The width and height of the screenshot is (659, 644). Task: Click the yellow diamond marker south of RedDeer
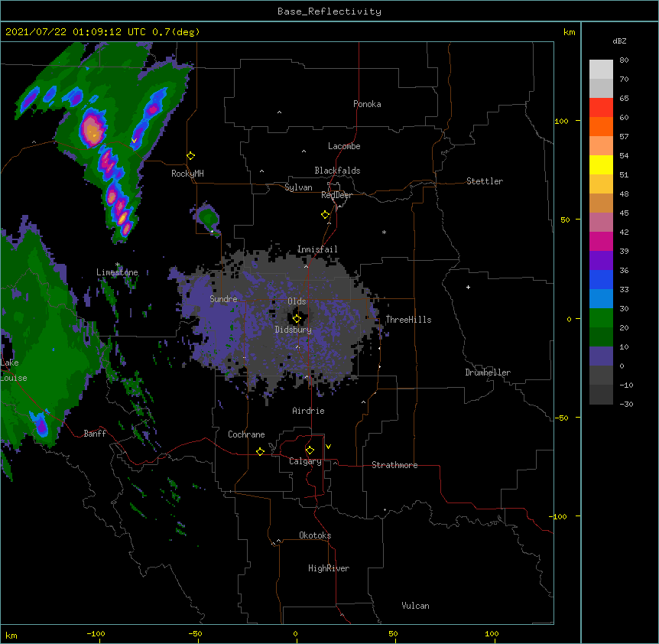click(x=326, y=215)
